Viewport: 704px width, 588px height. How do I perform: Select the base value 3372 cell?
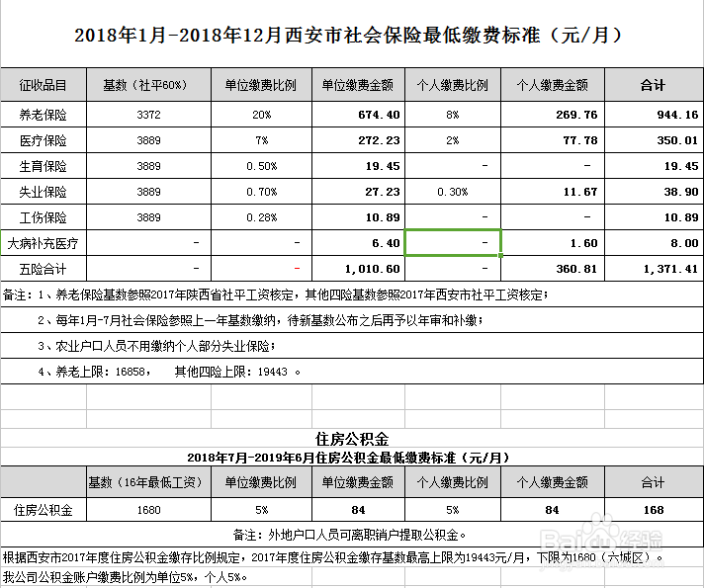point(148,115)
